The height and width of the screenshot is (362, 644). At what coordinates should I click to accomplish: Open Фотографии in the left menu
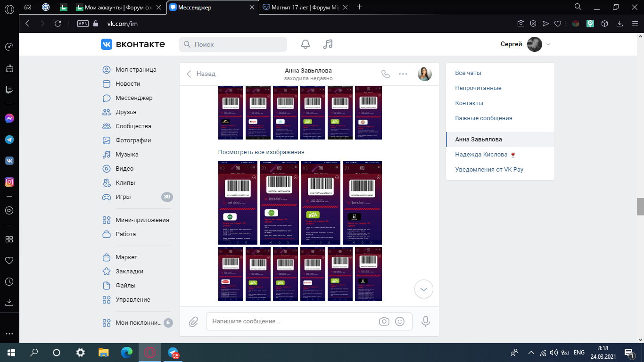133,140
